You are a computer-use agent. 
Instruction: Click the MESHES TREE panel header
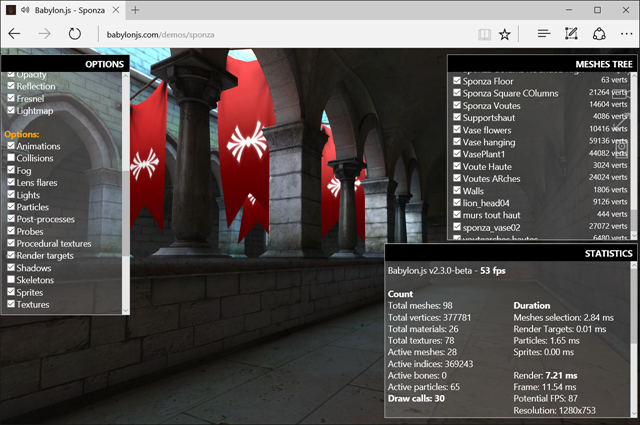(x=542, y=64)
